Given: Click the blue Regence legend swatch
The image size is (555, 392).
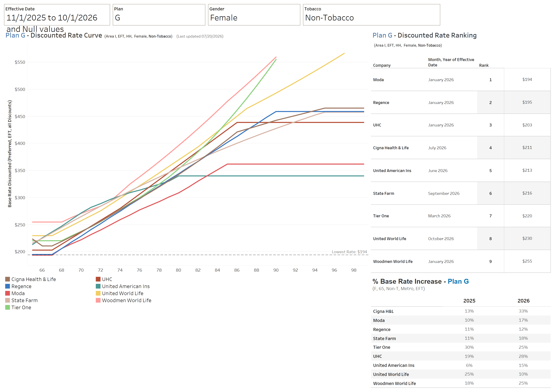Looking at the screenshot, I should (x=8, y=286).
